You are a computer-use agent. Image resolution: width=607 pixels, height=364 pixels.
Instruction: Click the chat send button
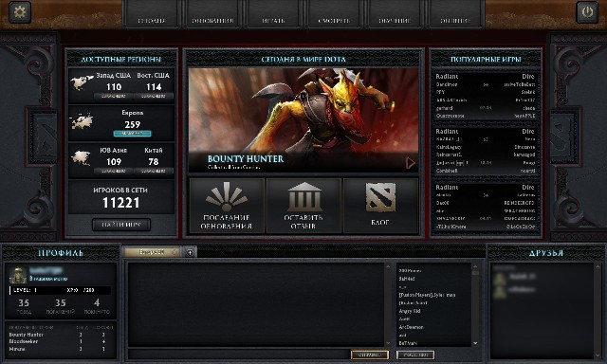tap(370, 355)
